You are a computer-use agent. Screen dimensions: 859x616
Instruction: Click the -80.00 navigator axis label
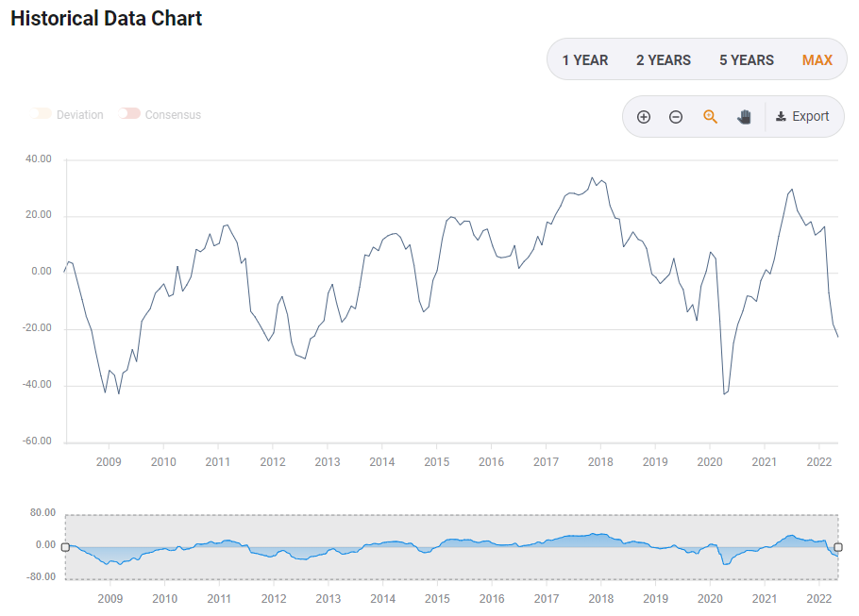click(x=42, y=576)
